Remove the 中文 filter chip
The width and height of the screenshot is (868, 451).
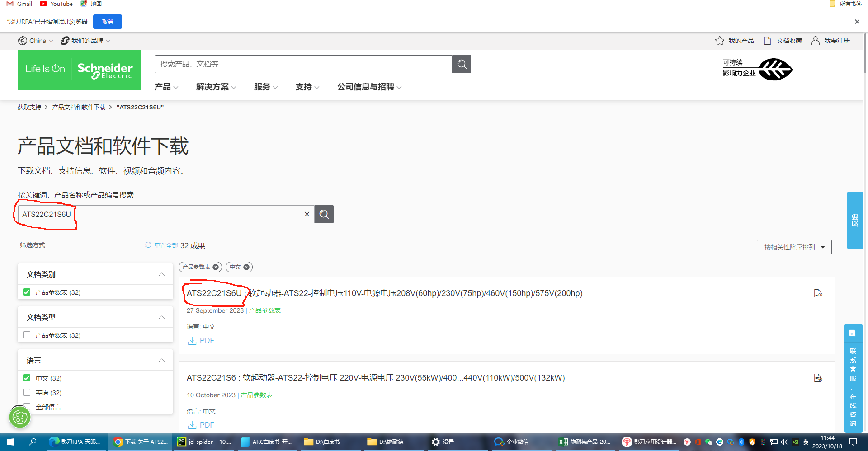tap(246, 267)
